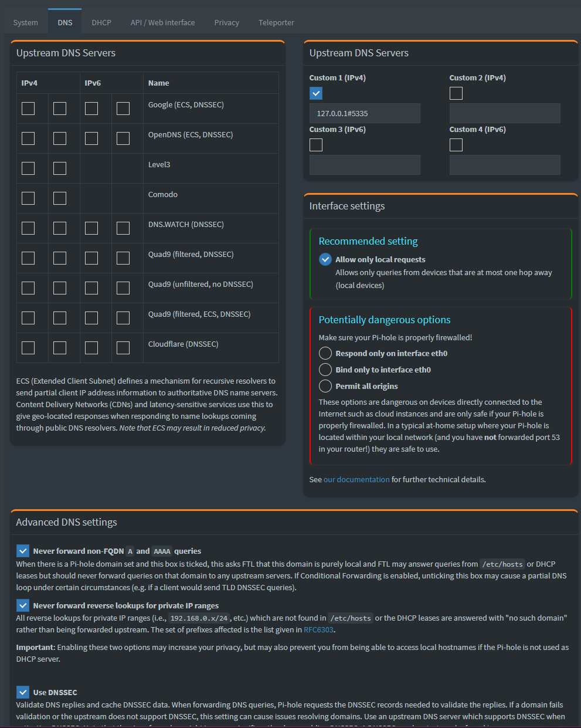The width and height of the screenshot is (581, 728).
Task: Open the RFC6303 link
Action: 318,629
